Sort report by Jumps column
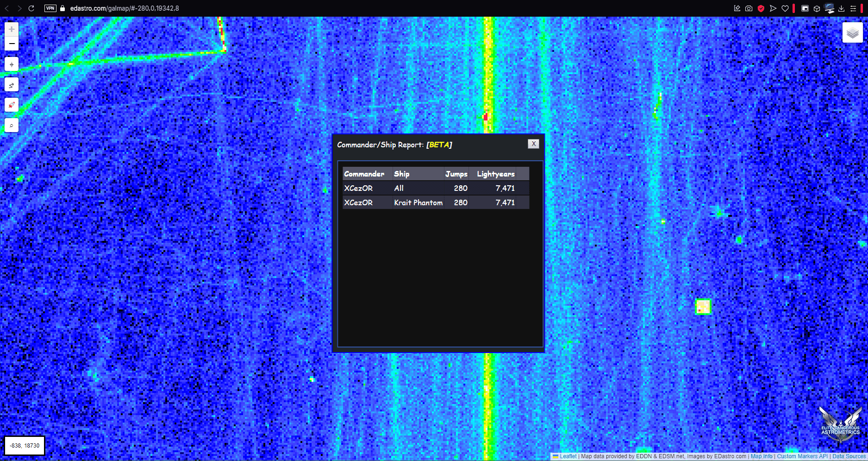The width and height of the screenshot is (868, 461). click(x=456, y=174)
